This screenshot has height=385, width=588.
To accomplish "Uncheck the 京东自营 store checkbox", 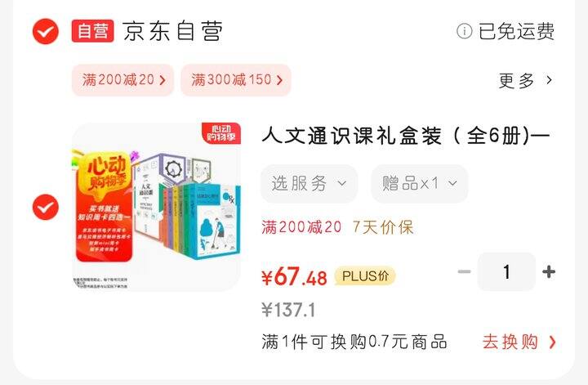I will (46, 31).
